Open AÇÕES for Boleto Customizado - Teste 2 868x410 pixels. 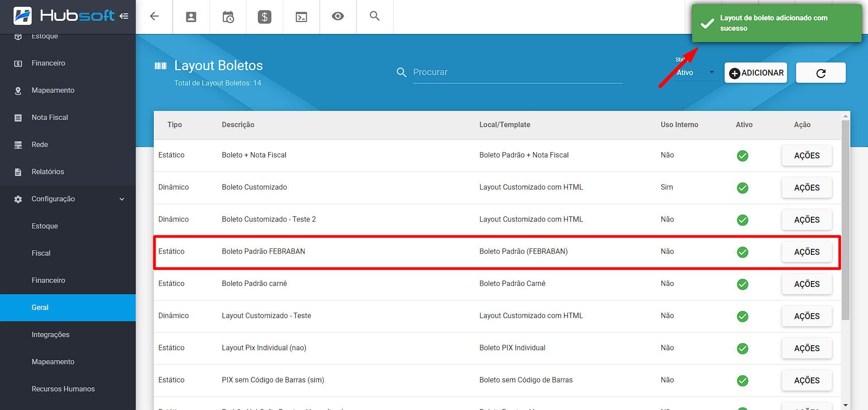click(x=807, y=220)
